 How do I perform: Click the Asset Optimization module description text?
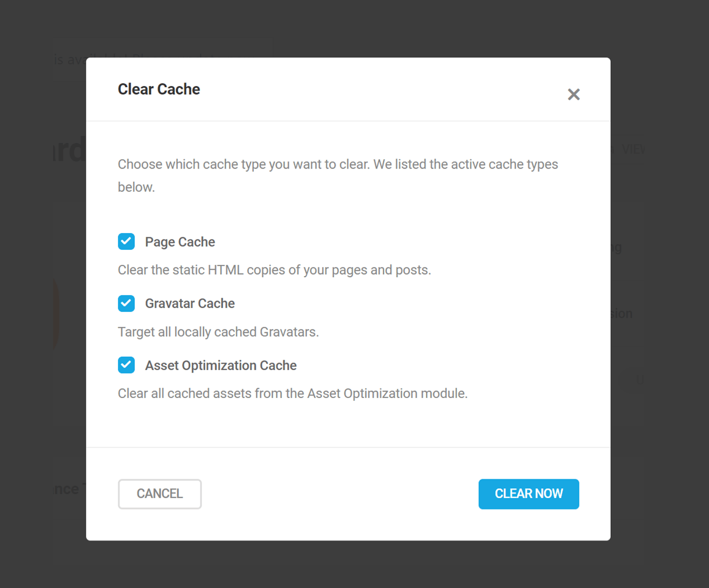293,393
